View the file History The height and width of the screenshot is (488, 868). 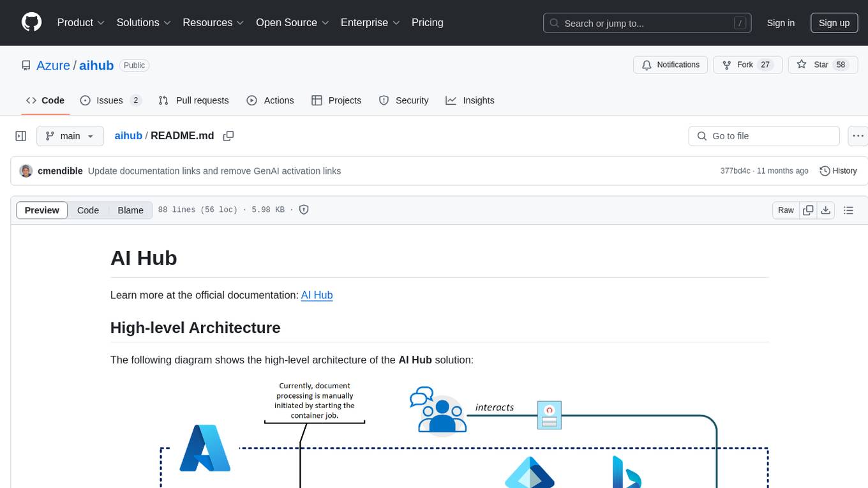point(838,171)
